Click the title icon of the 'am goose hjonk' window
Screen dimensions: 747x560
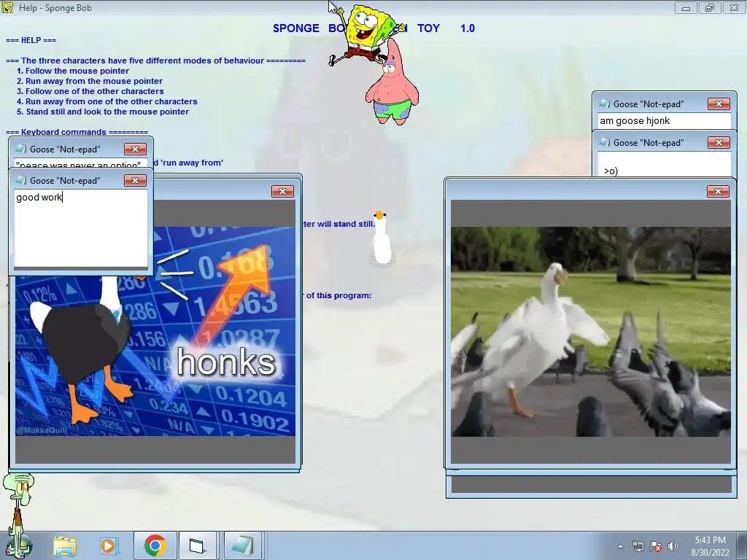605,104
